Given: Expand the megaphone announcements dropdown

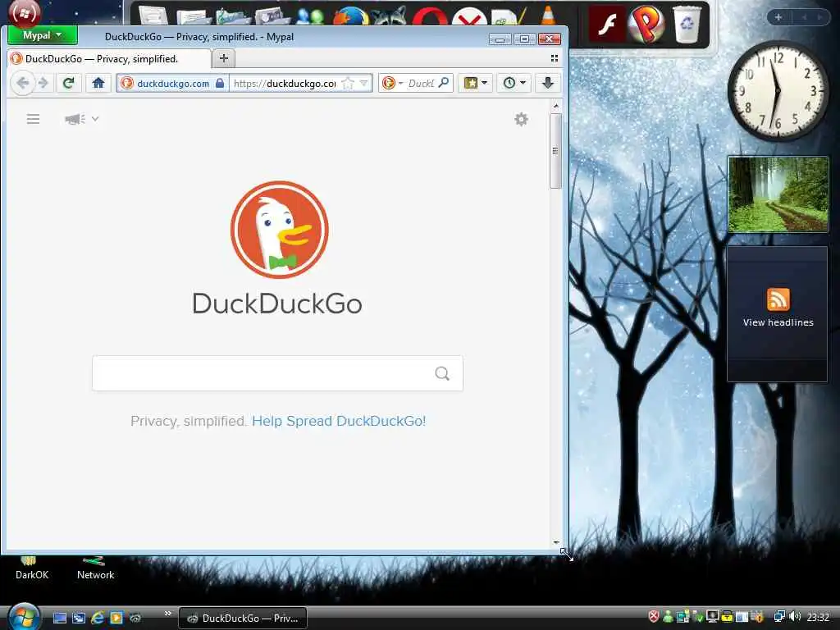Looking at the screenshot, I should pos(81,119).
